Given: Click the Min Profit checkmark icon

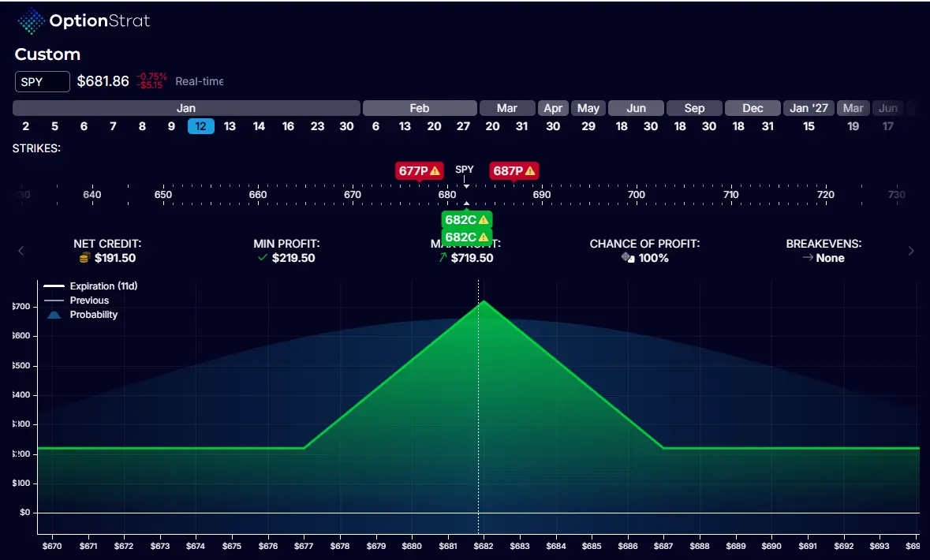Looking at the screenshot, I should tap(263, 258).
